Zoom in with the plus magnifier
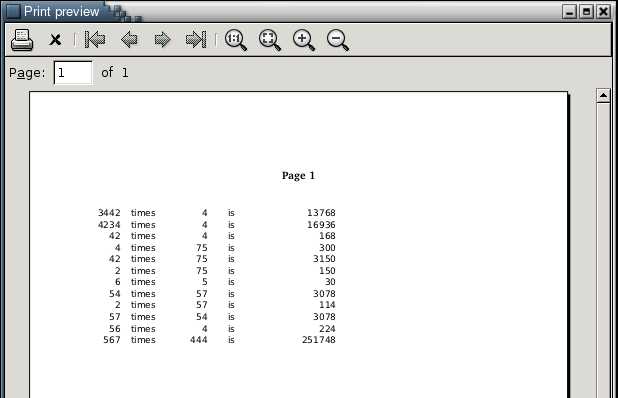The height and width of the screenshot is (398, 618). click(x=304, y=40)
